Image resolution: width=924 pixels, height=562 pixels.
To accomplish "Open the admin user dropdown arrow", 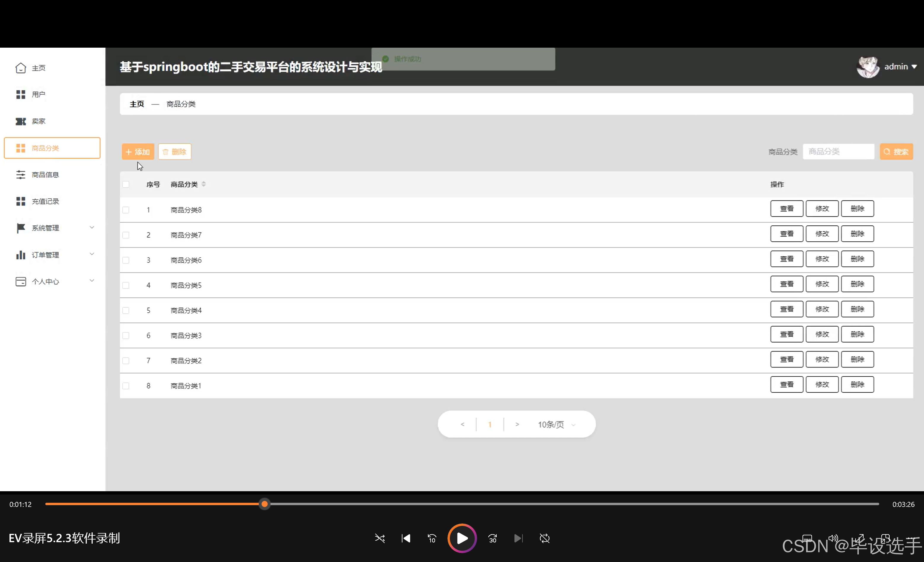I will (914, 67).
